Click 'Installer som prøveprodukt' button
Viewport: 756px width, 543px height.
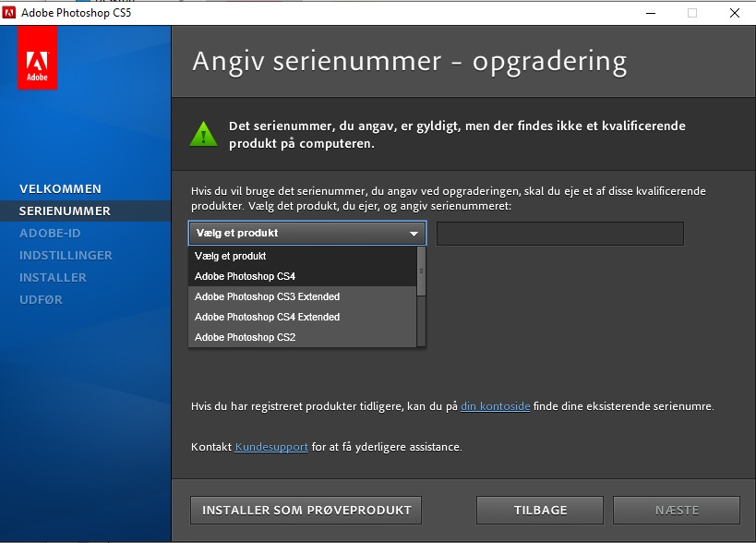306,510
